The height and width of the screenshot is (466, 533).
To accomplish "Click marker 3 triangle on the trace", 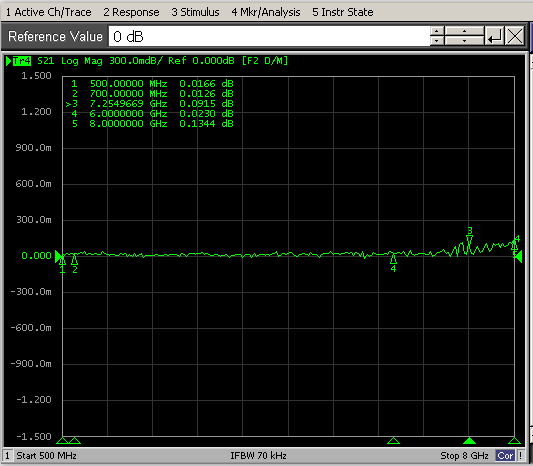I will pyautogui.click(x=469, y=240).
